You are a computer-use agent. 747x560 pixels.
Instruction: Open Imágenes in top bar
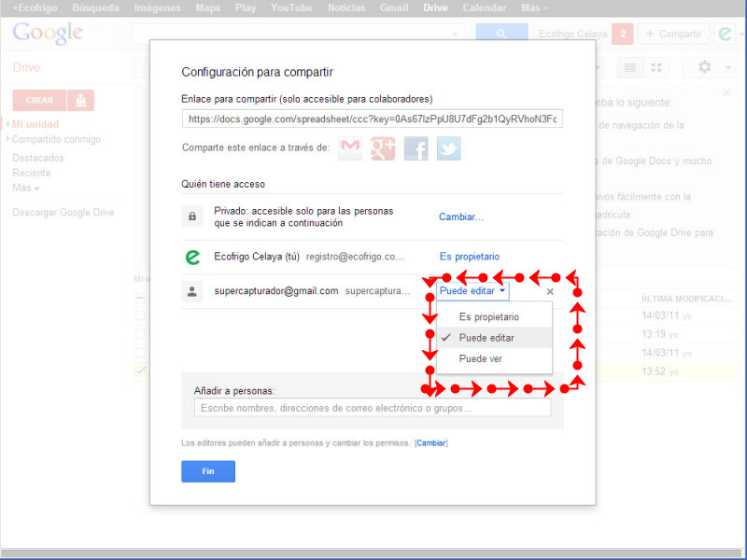click(157, 7)
